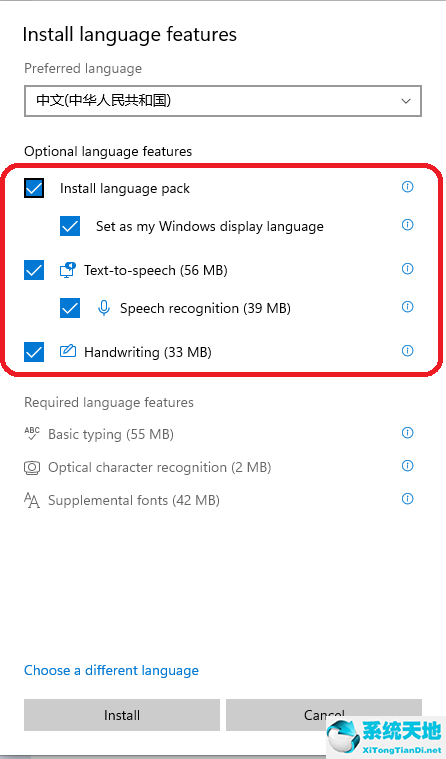Open info for Optical character recognition
Screen dimensions: 446x759
[408, 466]
